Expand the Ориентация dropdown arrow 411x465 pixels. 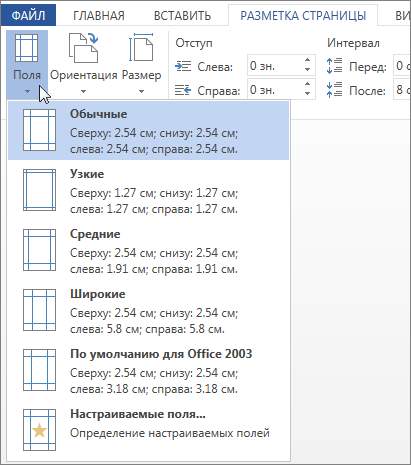coord(83,91)
